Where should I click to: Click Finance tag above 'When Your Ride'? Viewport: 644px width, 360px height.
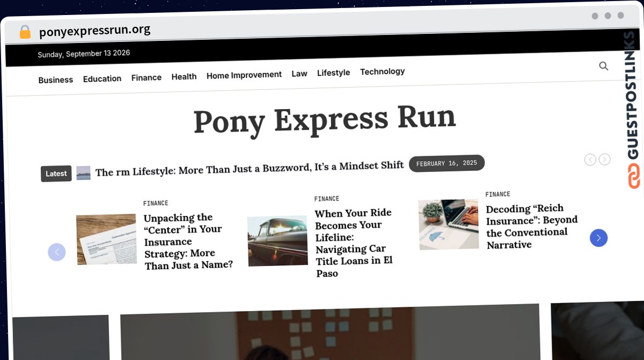(x=327, y=199)
